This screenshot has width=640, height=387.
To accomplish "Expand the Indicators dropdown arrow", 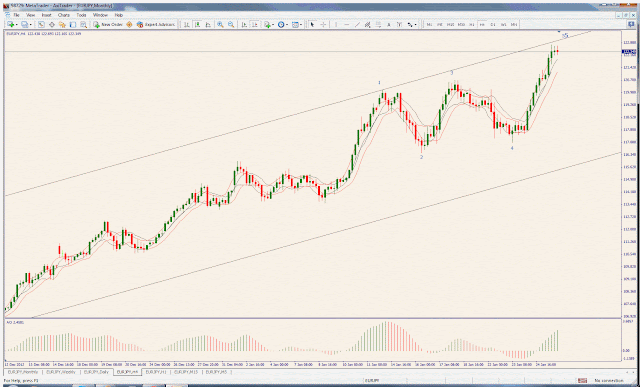I will coord(273,24).
